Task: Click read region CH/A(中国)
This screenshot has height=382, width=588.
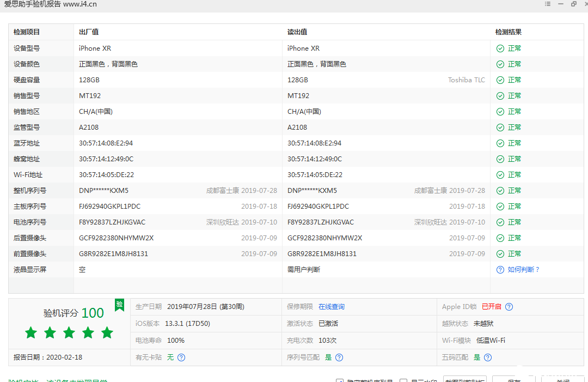Action: 304,112
